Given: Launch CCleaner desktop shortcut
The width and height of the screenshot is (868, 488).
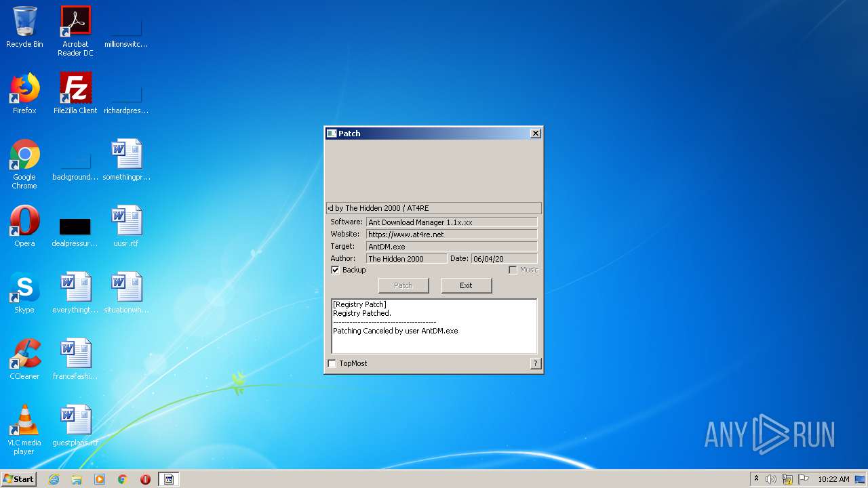Looking at the screenshot, I should (24, 360).
